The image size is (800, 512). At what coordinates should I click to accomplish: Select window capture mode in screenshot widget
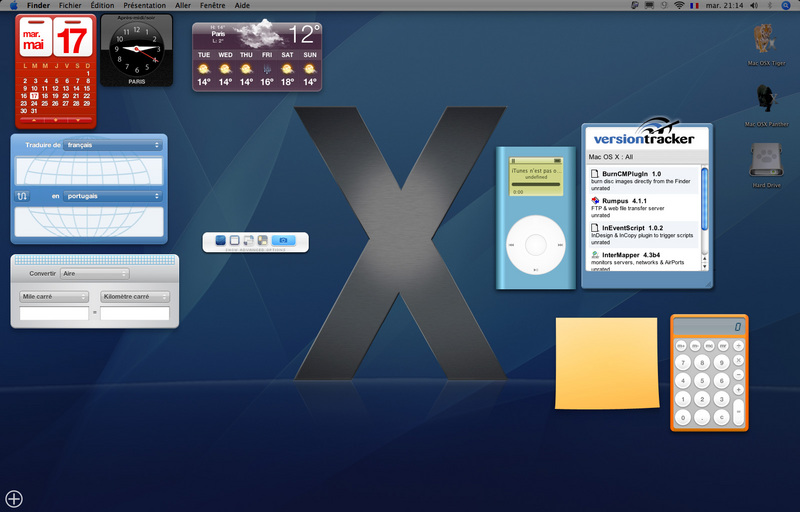(234, 240)
